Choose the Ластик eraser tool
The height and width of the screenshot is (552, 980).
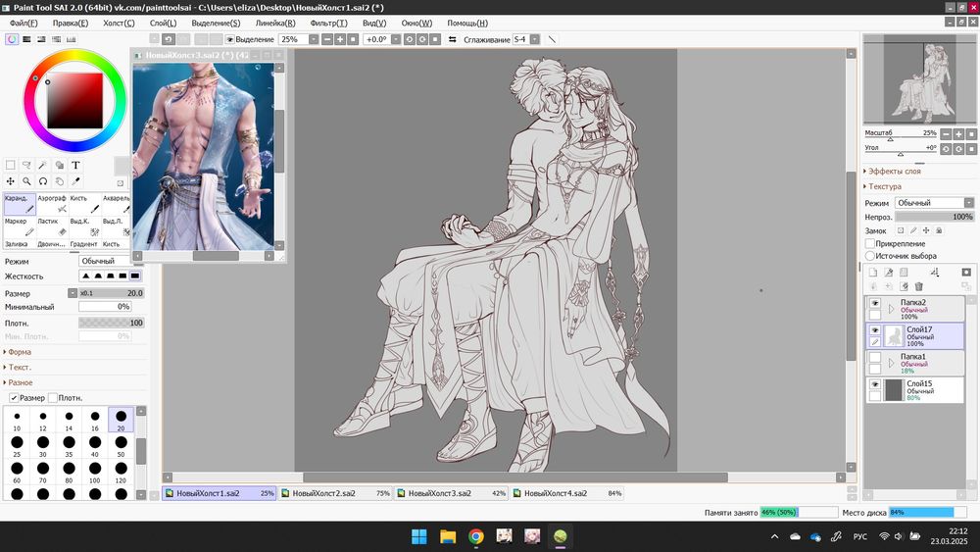(51, 226)
